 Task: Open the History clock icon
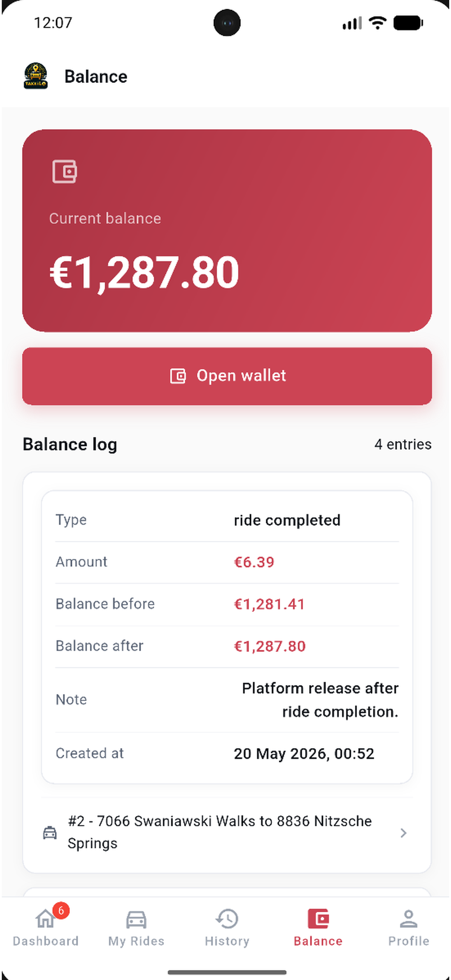(x=227, y=919)
